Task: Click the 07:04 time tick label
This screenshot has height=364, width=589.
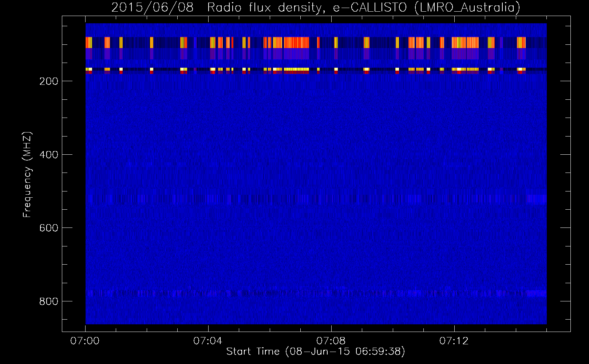Action: pos(208,341)
